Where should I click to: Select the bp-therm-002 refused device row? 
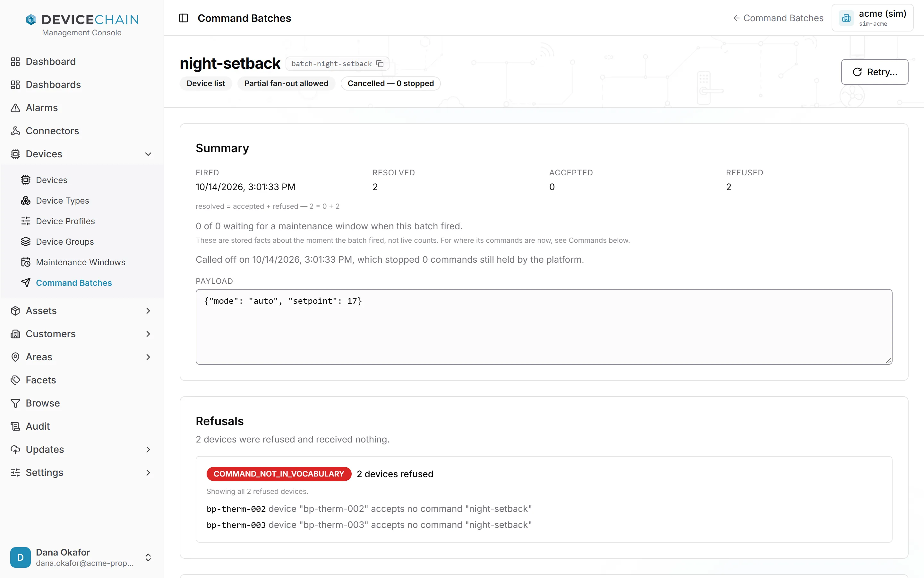(369, 509)
